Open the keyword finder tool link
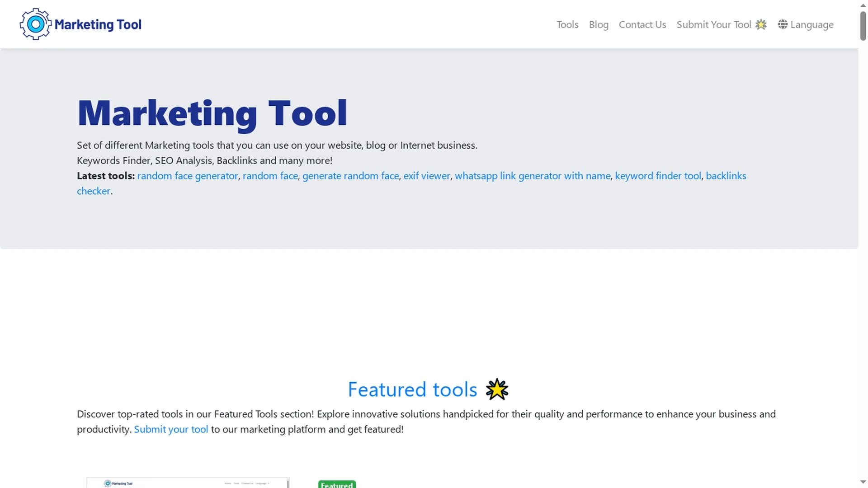868x488 pixels. click(x=658, y=176)
